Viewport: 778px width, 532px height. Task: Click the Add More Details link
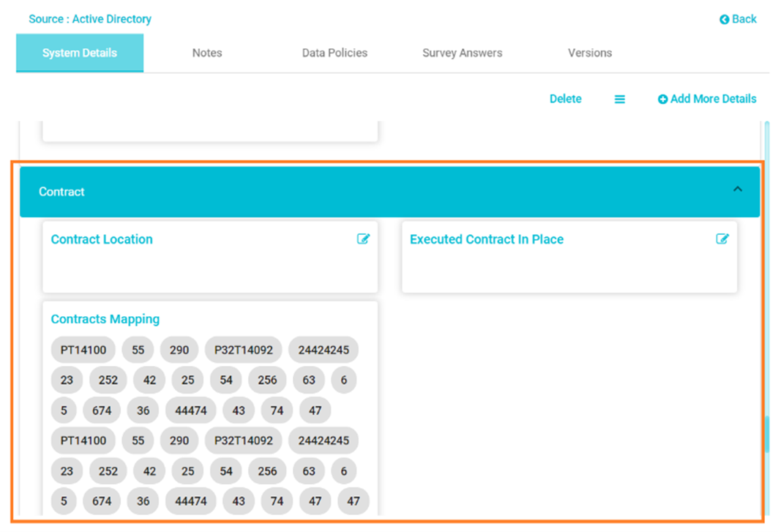[707, 99]
